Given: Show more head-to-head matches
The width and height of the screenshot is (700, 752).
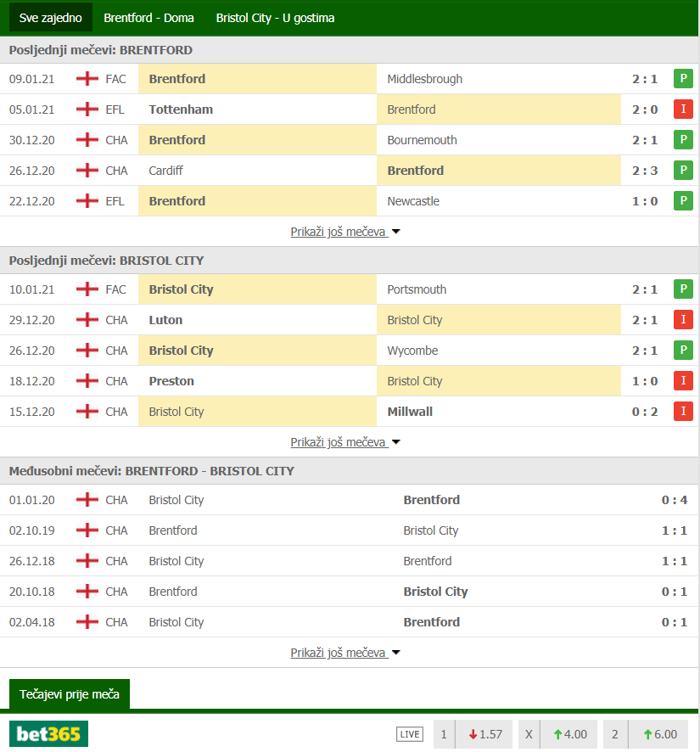Looking at the screenshot, I should point(344,653).
